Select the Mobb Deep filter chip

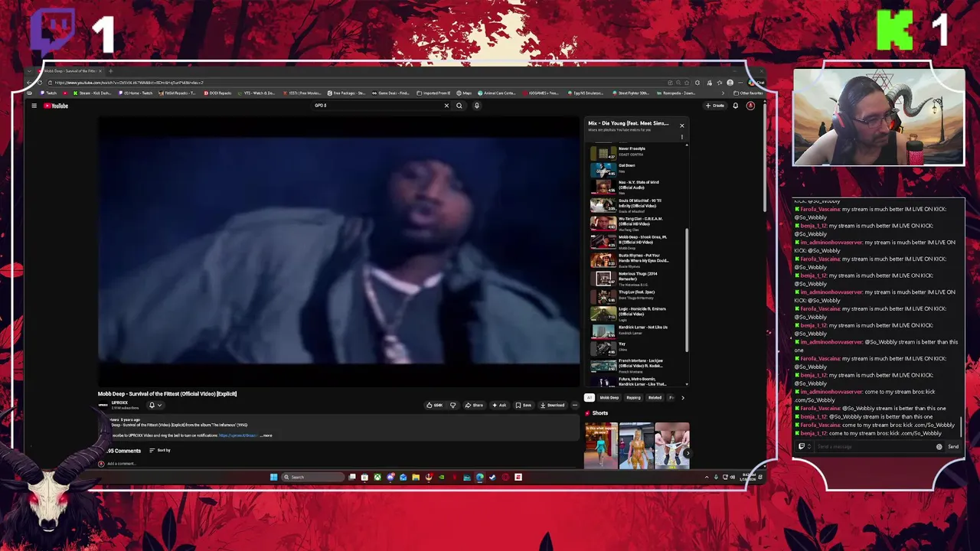coord(609,398)
